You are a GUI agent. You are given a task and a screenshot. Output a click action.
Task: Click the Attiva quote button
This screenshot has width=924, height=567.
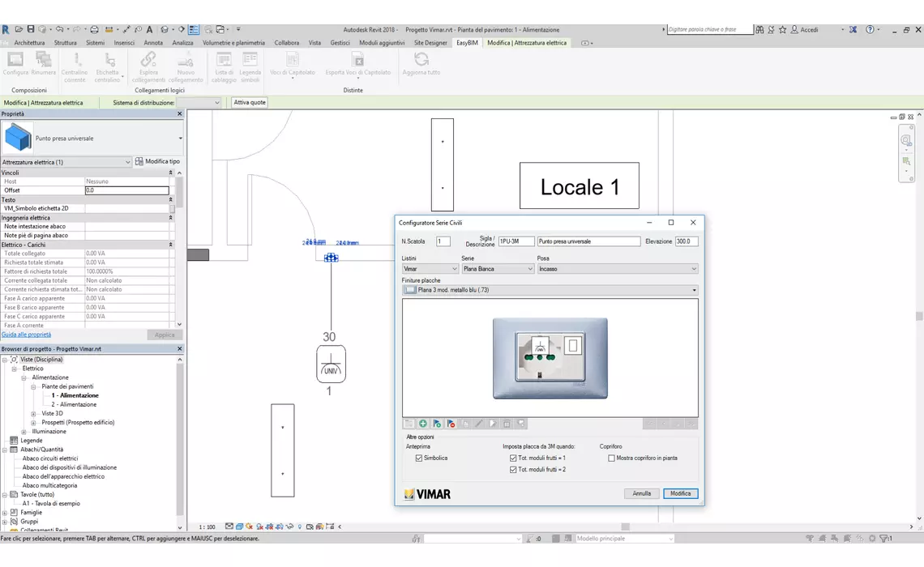pyautogui.click(x=250, y=102)
